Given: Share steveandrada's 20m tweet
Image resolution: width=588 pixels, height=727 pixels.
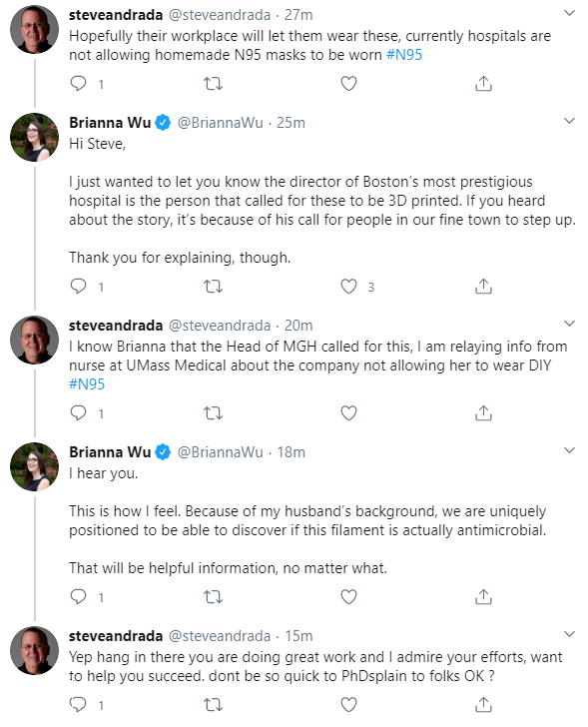Looking at the screenshot, I should click(483, 412).
